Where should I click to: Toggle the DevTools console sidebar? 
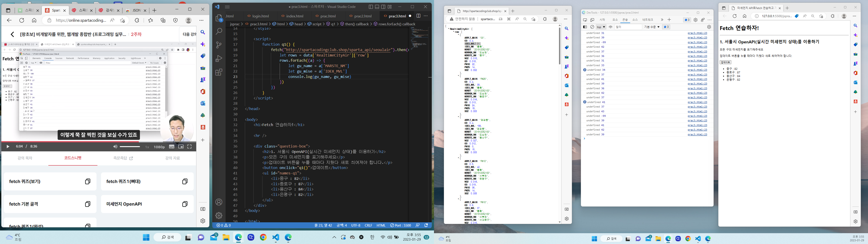tap(585, 27)
